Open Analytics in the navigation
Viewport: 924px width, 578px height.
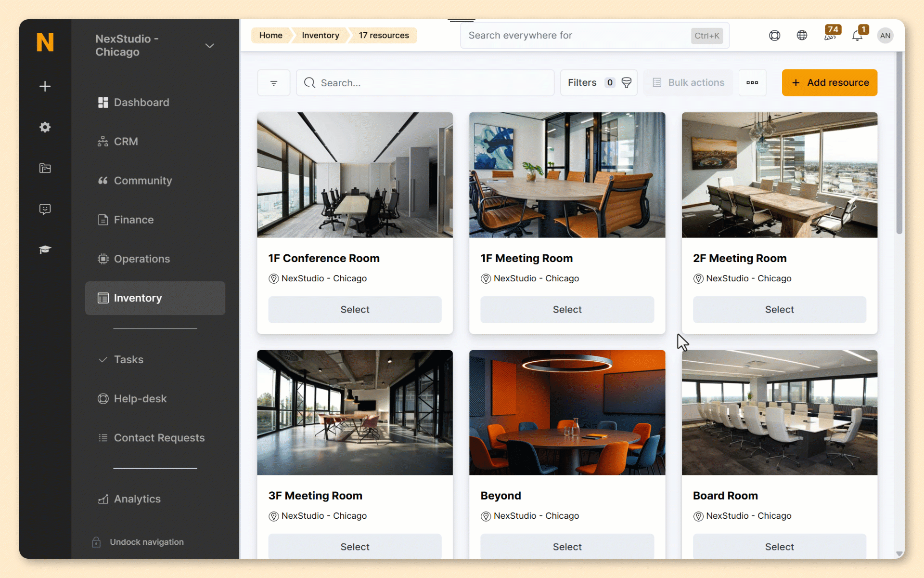[155, 499]
